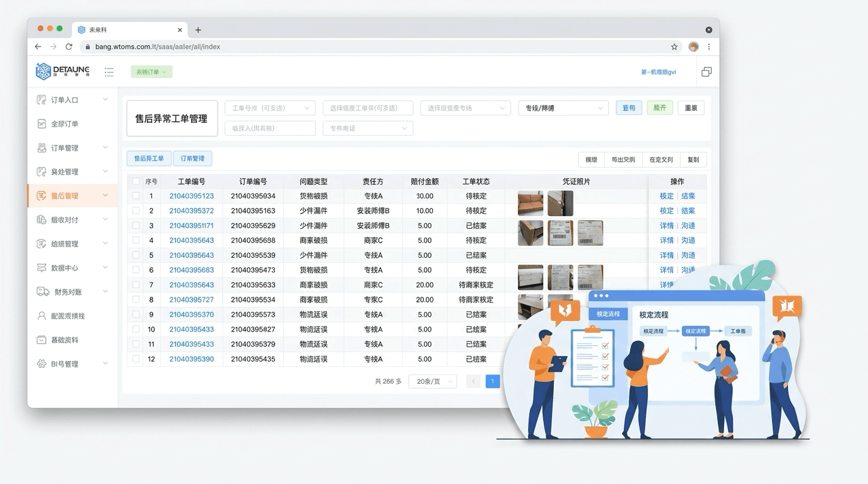Expand the 订单管理 sidebar menu
Viewport: 868px width, 484px height.
click(x=73, y=147)
